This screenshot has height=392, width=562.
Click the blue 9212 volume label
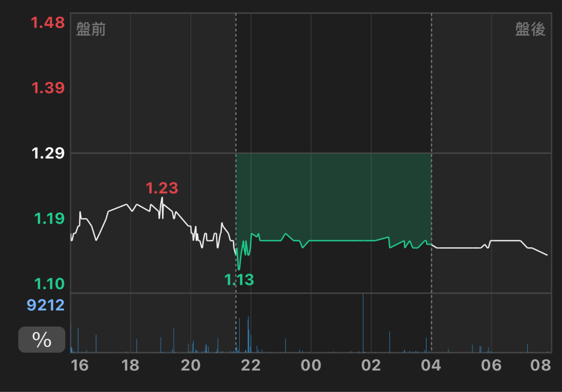[45, 305]
